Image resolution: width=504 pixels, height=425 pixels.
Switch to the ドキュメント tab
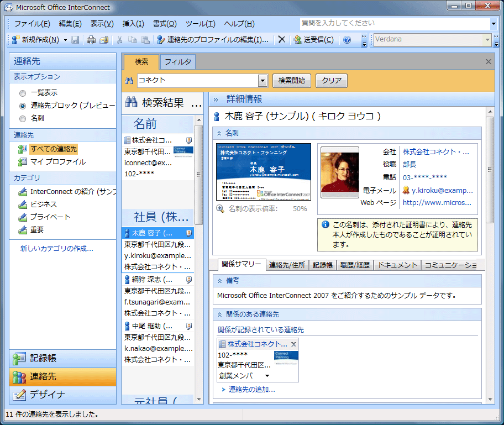tap(397, 265)
